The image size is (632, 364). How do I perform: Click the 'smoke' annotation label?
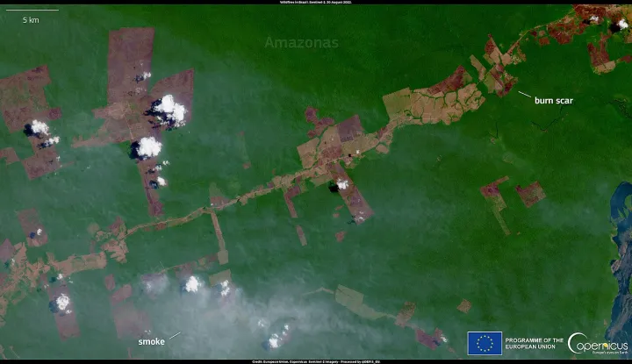[x=152, y=342]
